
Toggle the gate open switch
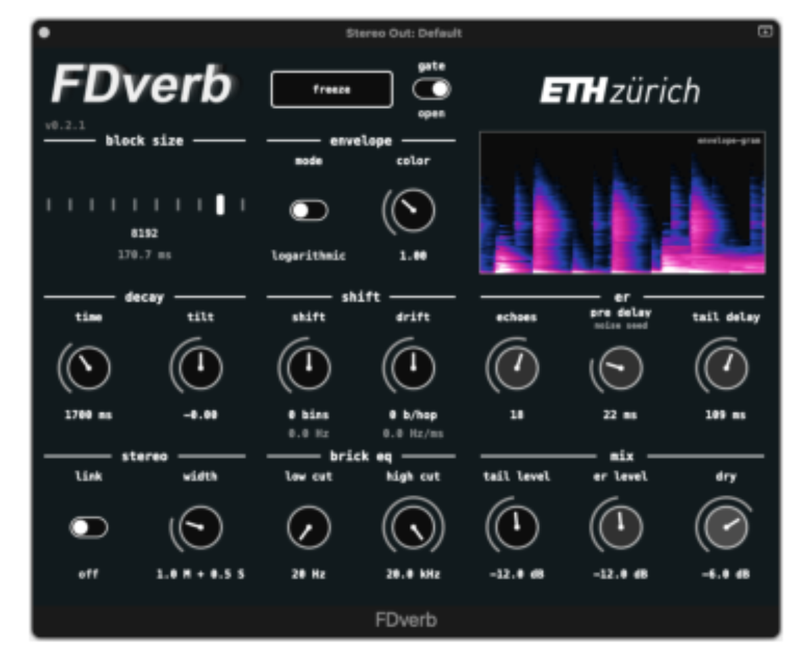tap(432, 89)
